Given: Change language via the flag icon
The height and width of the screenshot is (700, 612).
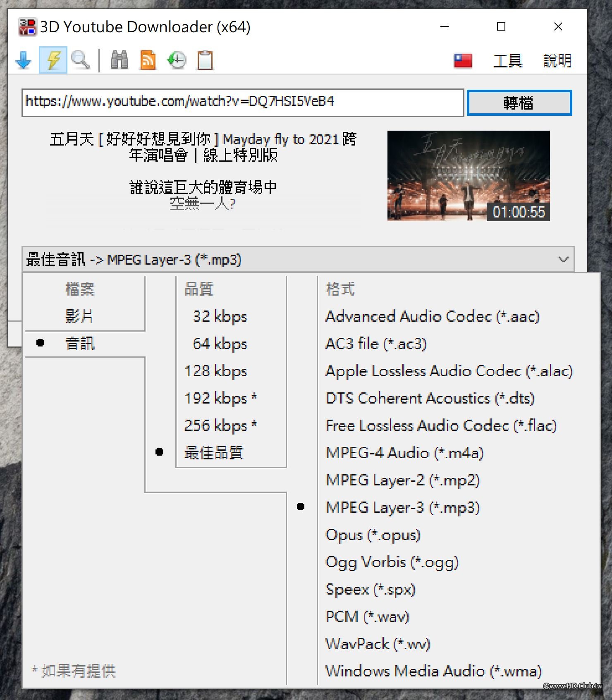Looking at the screenshot, I should pos(463,61).
